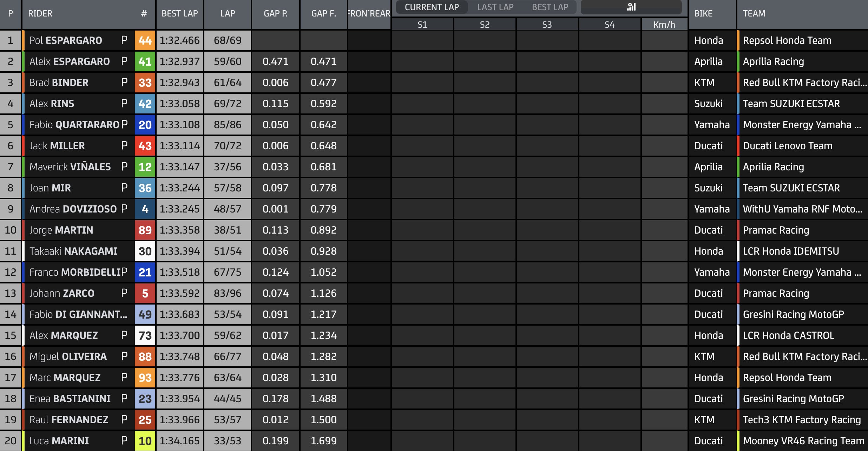Select the BEST LAP tab above sectors
The height and width of the screenshot is (451, 868).
tap(550, 7)
